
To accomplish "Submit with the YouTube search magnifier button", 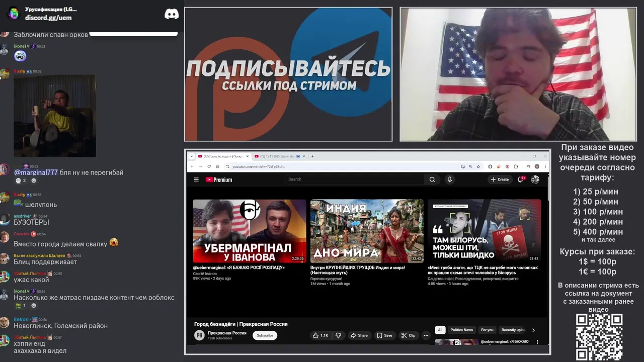I will [x=432, y=179].
